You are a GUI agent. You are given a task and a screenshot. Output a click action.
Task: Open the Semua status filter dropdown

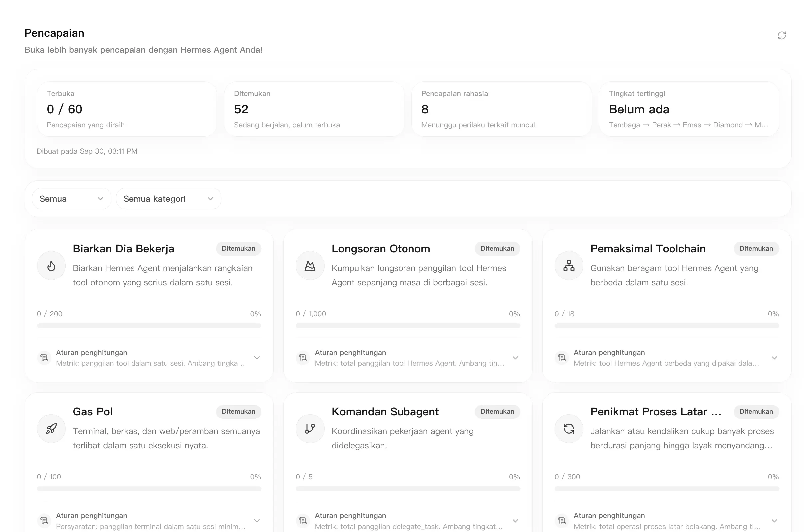tap(71, 199)
